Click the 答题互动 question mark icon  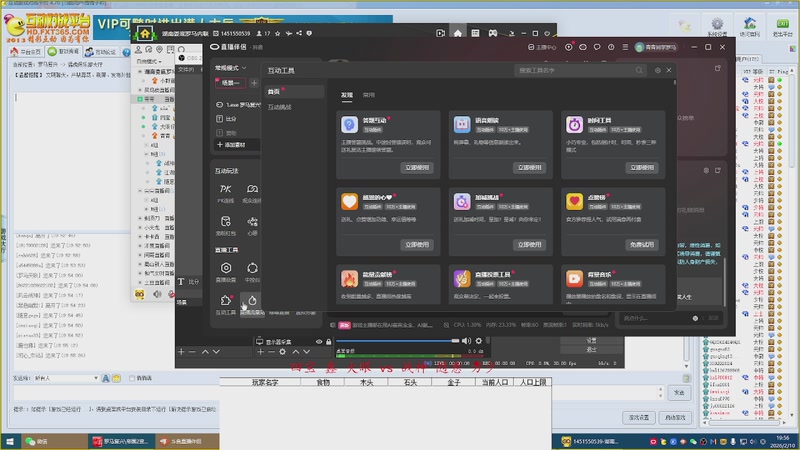click(x=349, y=125)
